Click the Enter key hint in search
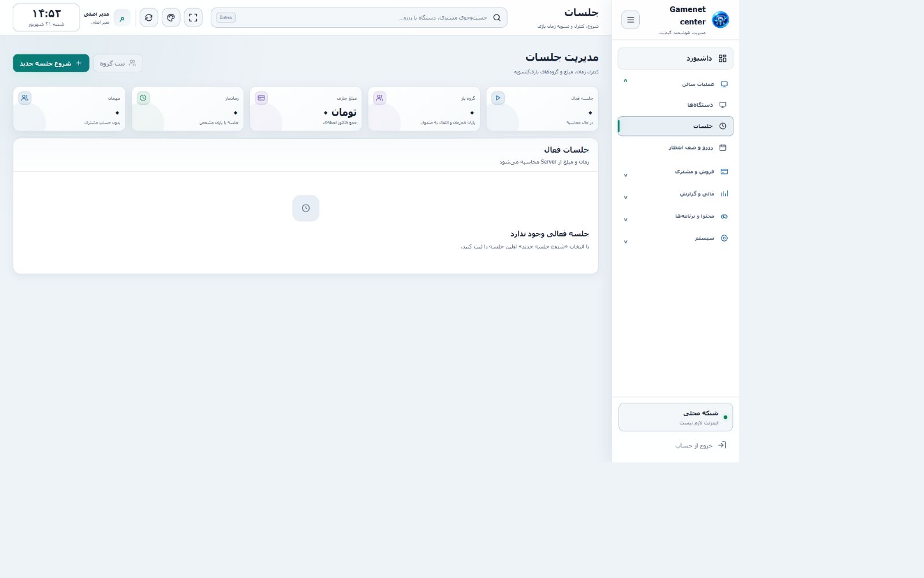This screenshot has height=578, width=924. pyautogui.click(x=226, y=17)
